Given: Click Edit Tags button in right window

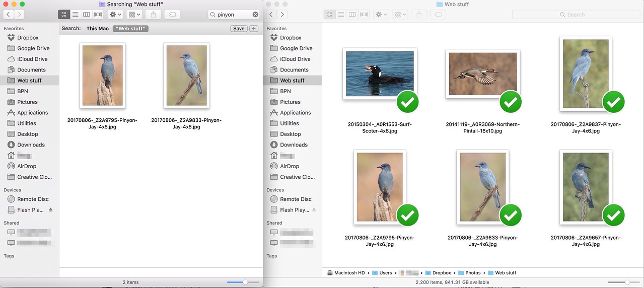Looking at the screenshot, I should click(438, 15).
